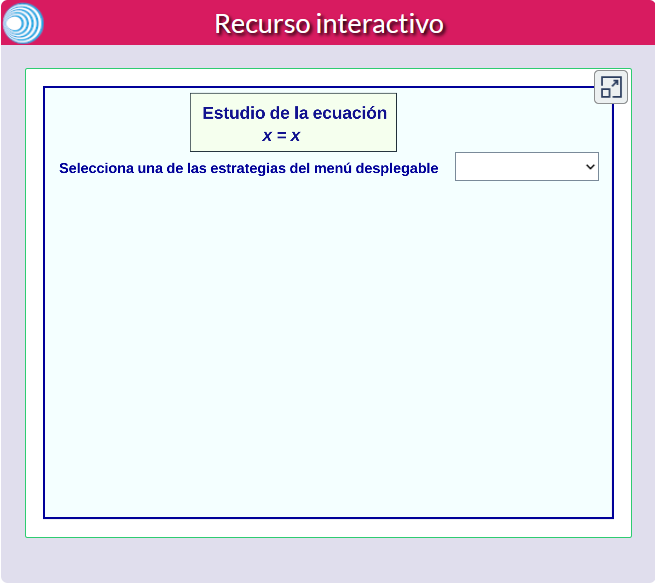Click the "Recurso interactivo" header title
Image resolution: width=655 pixels, height=583 pixels.
tap(329, 24)
